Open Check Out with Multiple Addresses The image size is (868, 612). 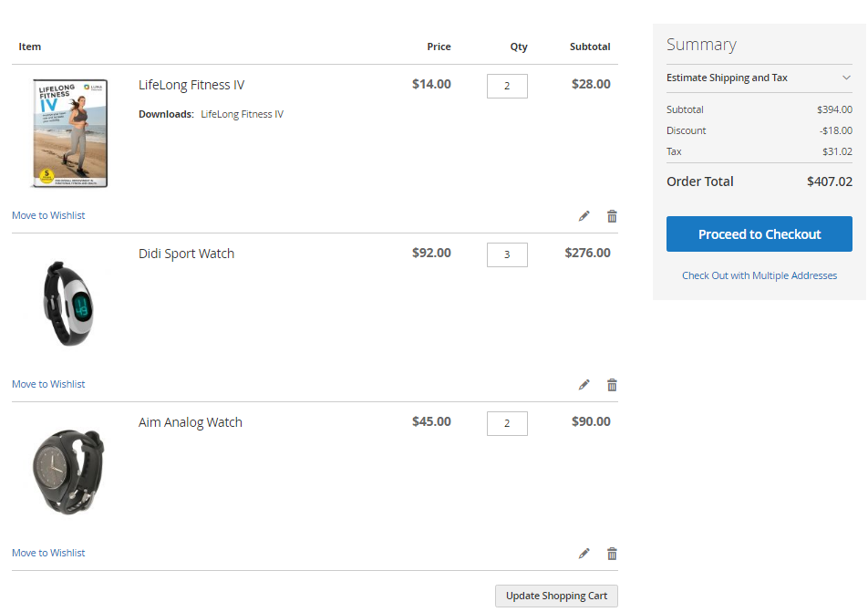coord(759,275)
